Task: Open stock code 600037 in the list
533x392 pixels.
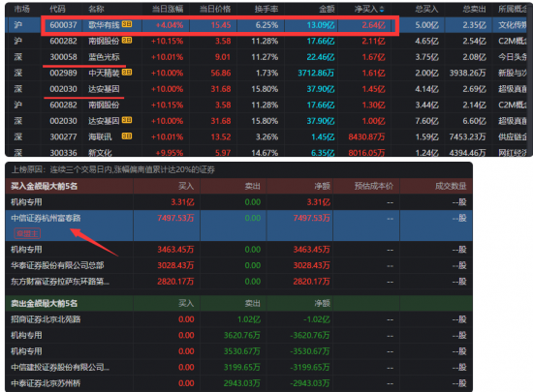Action: pyautogui.click(x=63, y=25)
